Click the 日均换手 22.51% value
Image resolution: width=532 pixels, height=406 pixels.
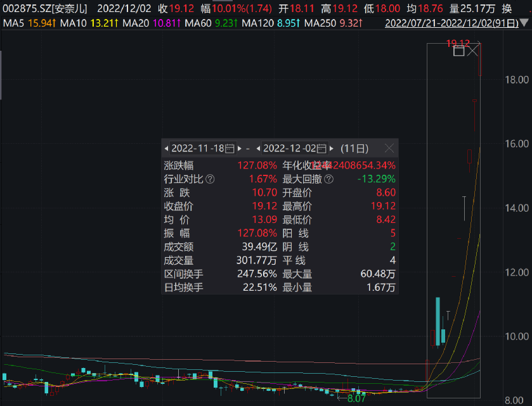click(260, 288)
